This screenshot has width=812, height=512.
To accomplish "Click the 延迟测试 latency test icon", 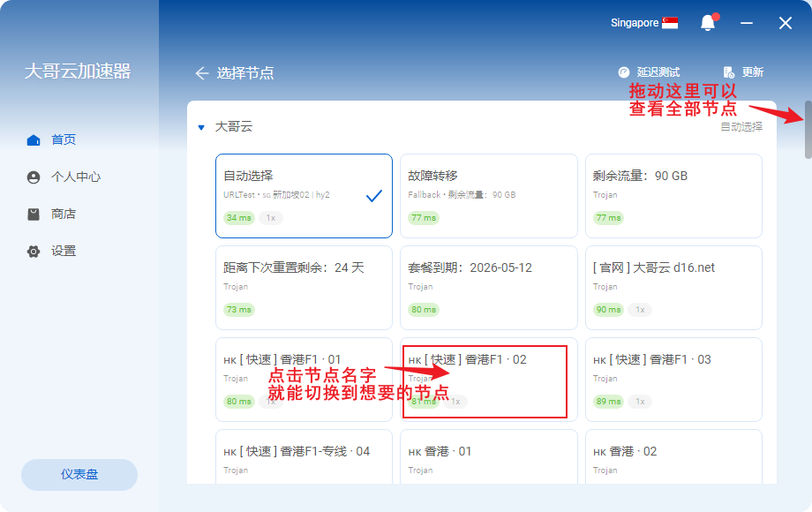I will point(624,72).
